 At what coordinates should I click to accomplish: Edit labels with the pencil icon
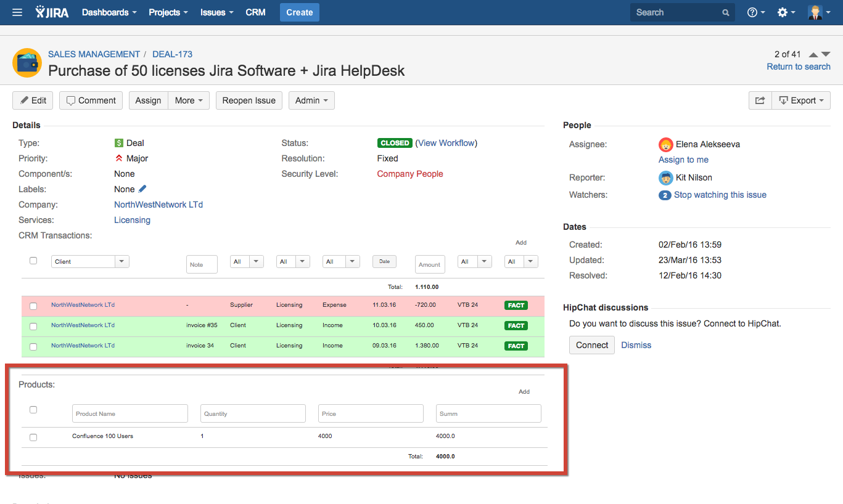142,189
